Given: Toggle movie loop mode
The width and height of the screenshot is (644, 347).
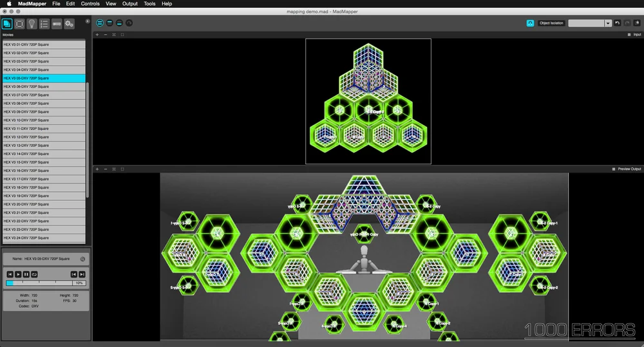Looking at the screenshot, I should pos(35,274).
